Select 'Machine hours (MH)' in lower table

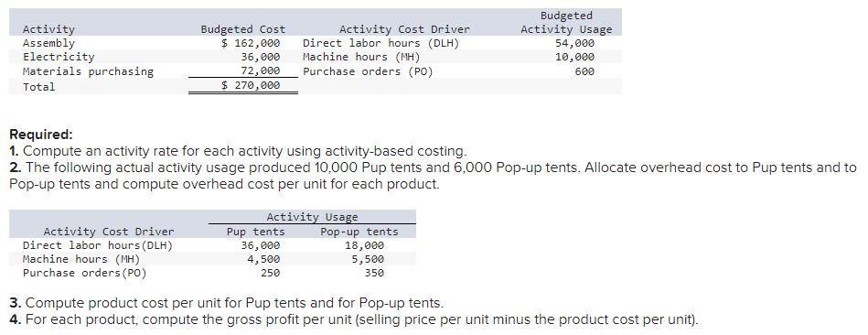click(x=81, y=259)
